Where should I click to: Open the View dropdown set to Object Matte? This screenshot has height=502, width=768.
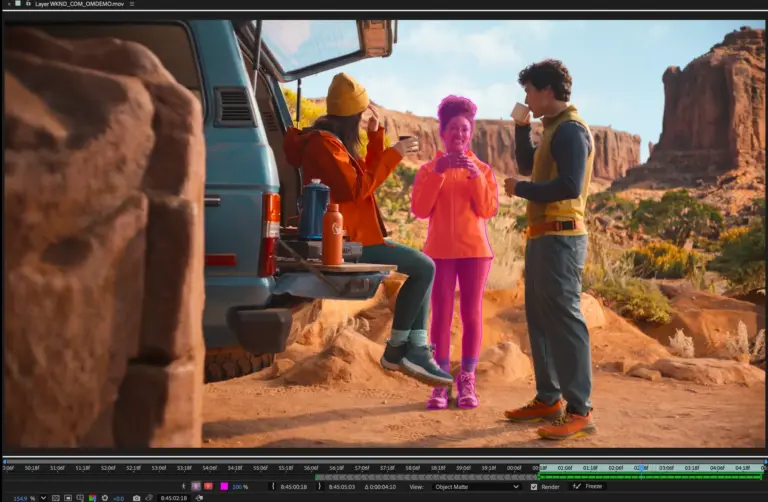[x=476, y=487]
